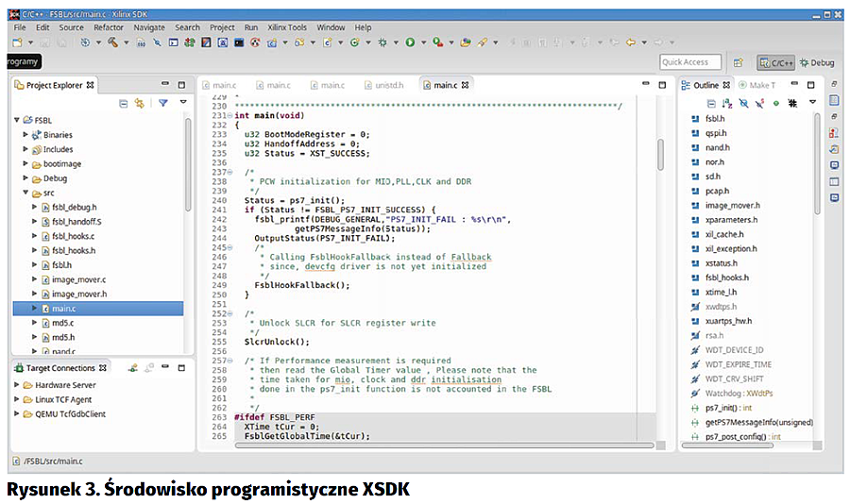850x504 pixels.
Task: Click the Open Perspective icon
Action: click(x=742, y=63)
